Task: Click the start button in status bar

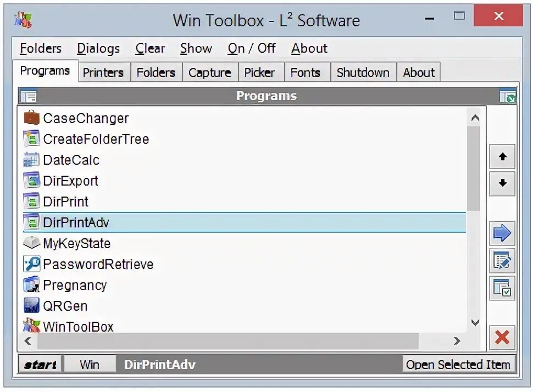Action: (40, 365)
